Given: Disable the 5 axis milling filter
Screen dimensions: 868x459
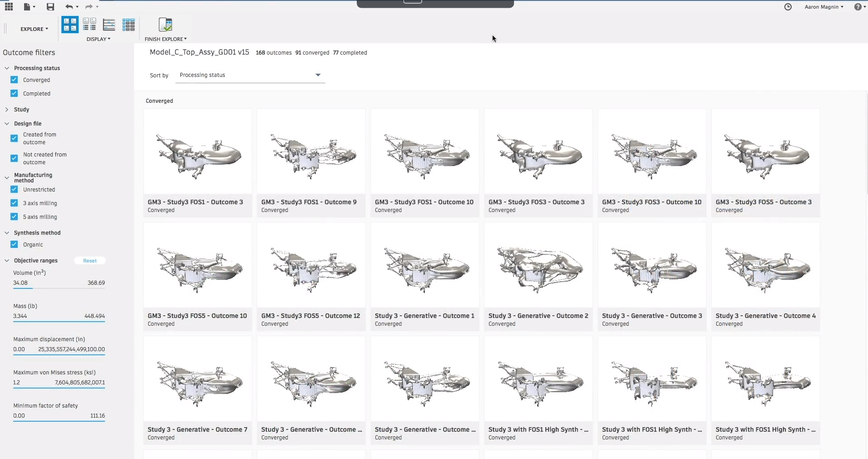Looking at the screenshot, I should 14,217.
